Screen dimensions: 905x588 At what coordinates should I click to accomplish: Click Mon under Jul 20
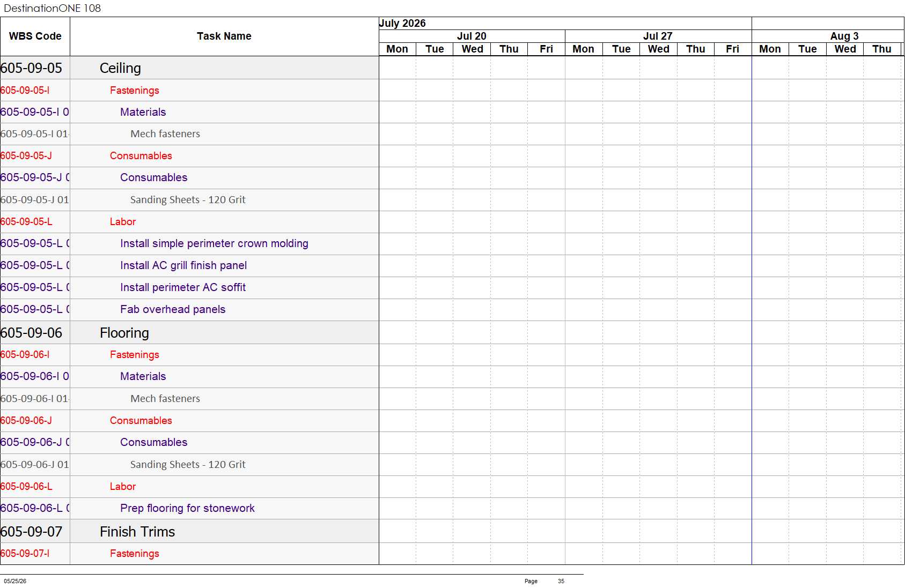point(397,49)
